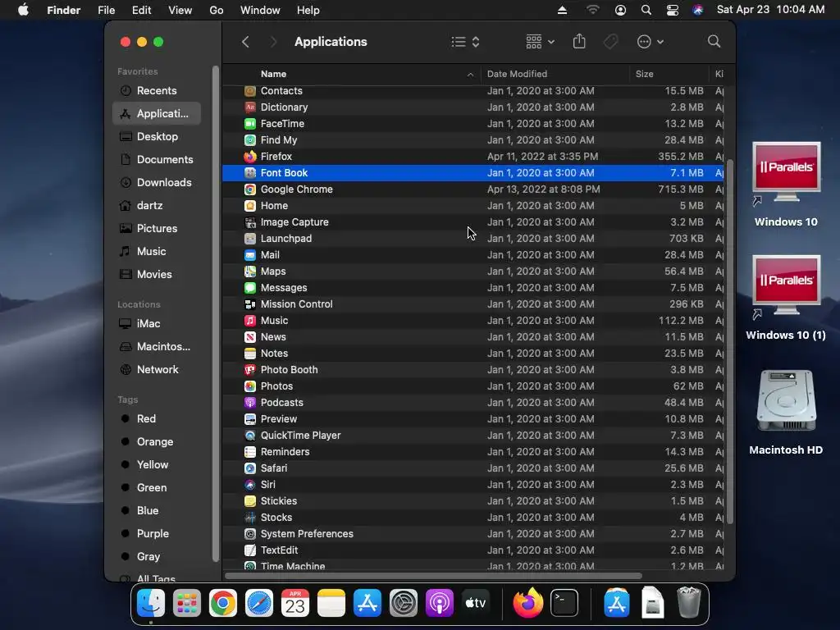The image size is (840, 630).
Task: Click the menu bar date and time
Action: 770,10
